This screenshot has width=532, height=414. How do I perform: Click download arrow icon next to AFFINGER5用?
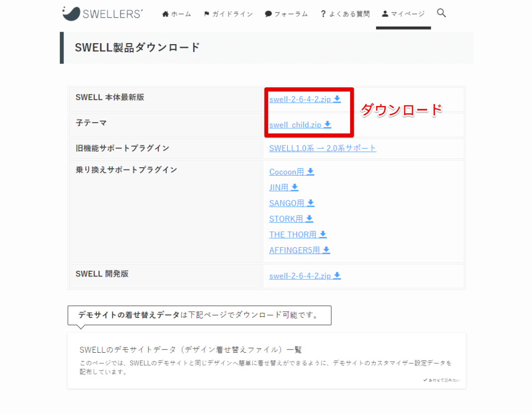click(326, 250)
